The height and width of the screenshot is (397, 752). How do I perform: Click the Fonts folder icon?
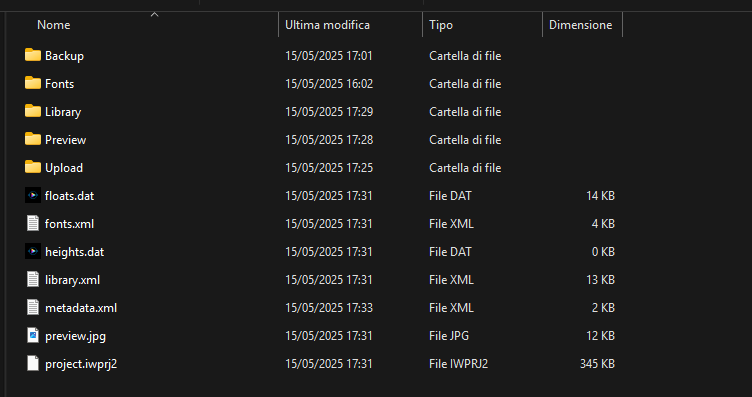click(x=33, y=83)
